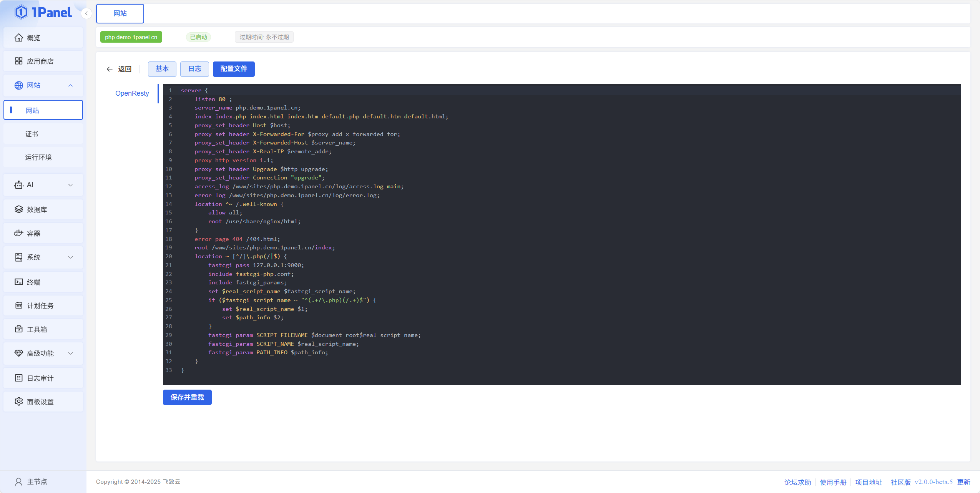Select the 网站 submenu item
Screen dimensions: 980x493
pos(43,110)
